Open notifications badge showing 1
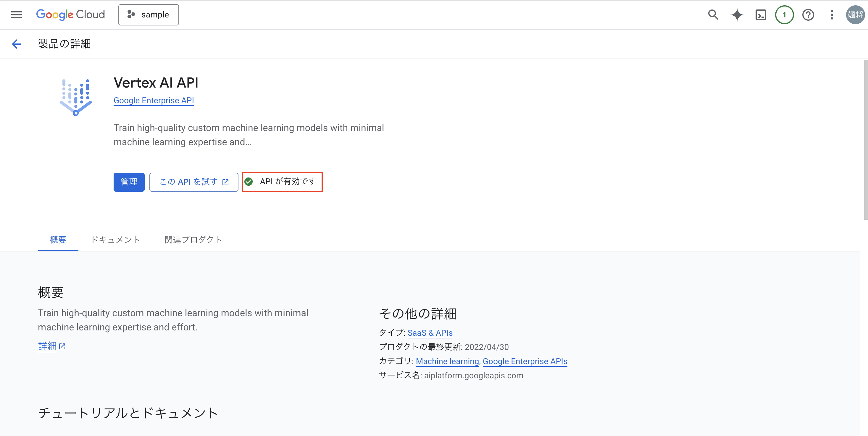Screen dimensions: 868x436 click(x=785, y=15)
